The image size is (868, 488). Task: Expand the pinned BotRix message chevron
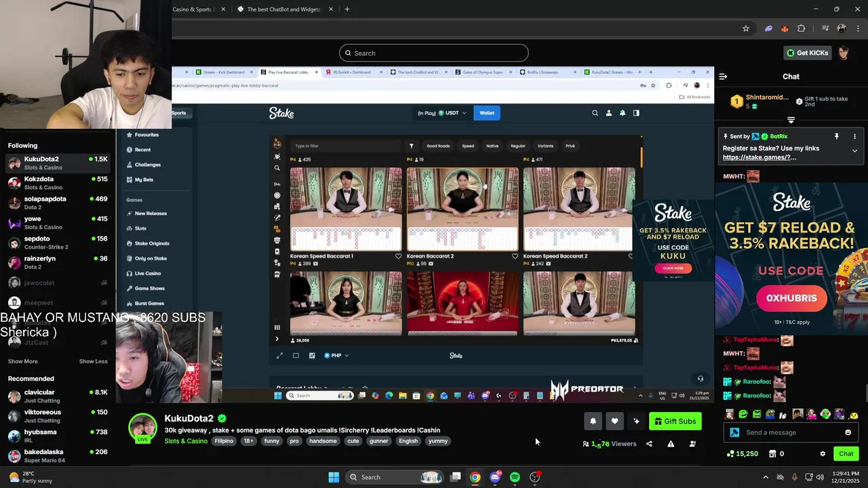click(854, 150)
